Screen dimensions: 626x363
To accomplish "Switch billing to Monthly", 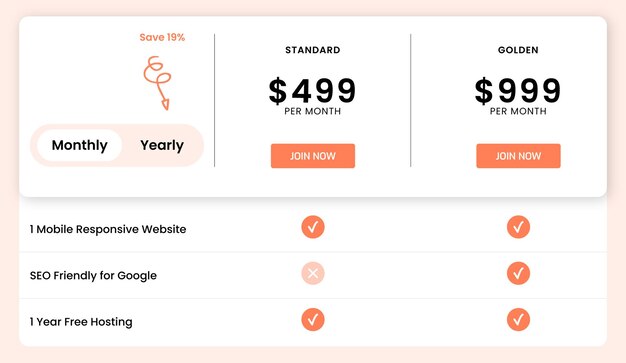I will [x=79, y=145].
